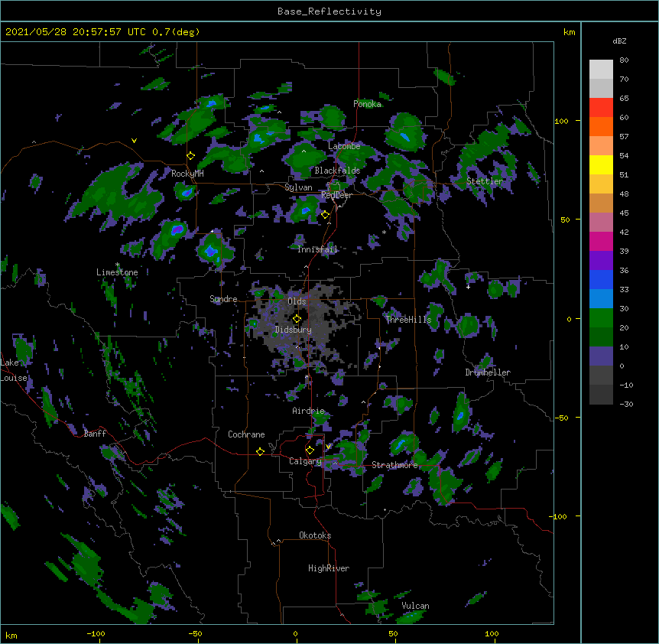This screenshot has height=644, width=659.
Task: Click the Stettler city label
Action: tap(485, 181)
